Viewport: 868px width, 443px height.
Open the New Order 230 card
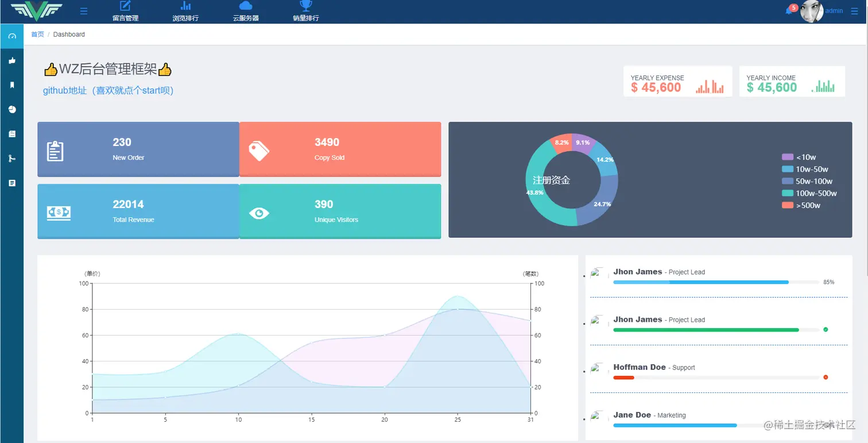[x=138, y=149]
